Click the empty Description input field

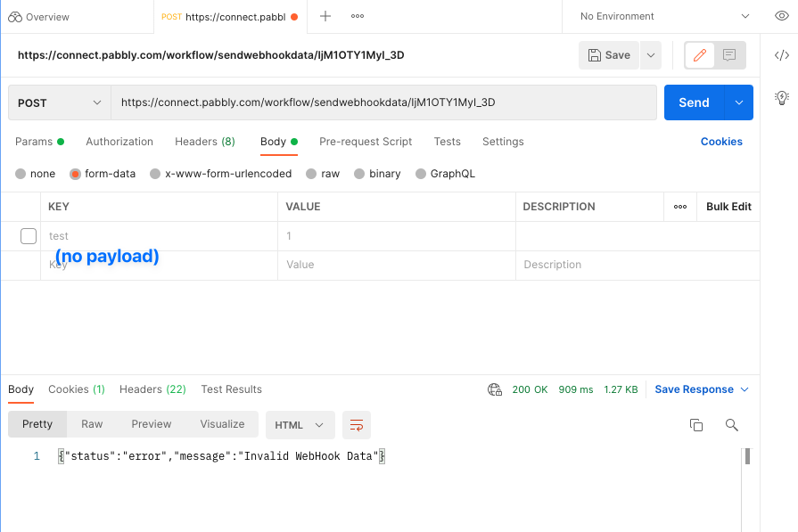click(x=638, y=265)
